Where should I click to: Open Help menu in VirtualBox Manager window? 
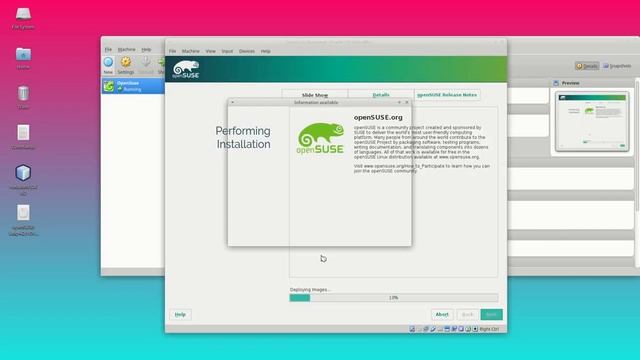click(146, 49)
